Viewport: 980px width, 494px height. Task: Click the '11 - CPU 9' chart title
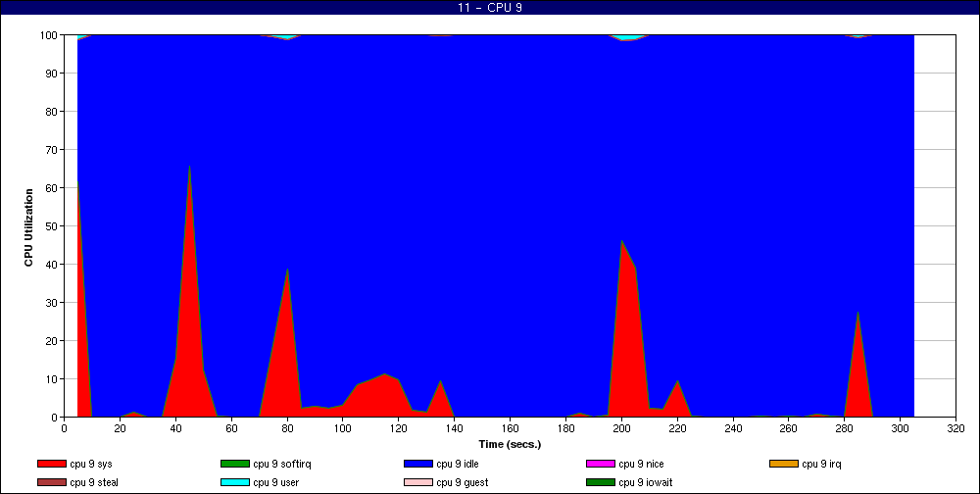pyautogui.click(x=490, y=8)
